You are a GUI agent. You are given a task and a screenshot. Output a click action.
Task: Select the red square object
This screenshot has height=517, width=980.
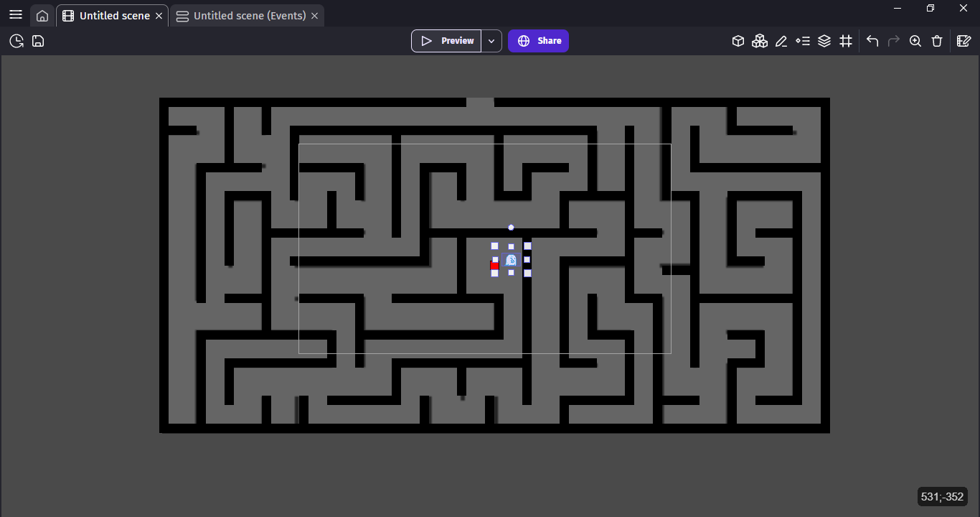pos(494,266)
